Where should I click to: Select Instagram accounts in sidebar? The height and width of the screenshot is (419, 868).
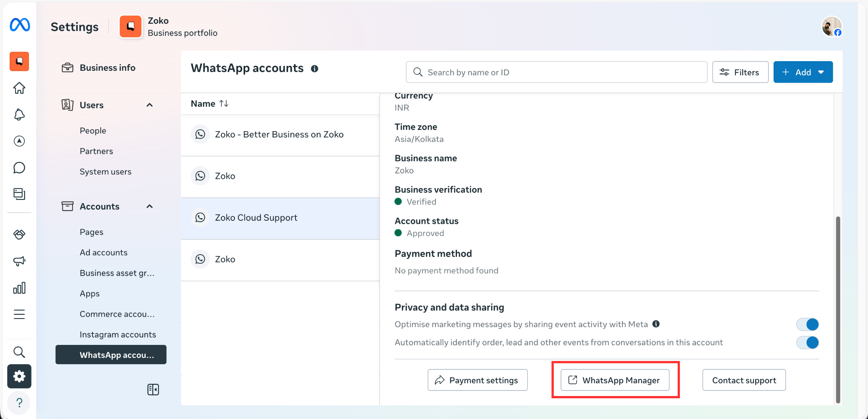[118, 335]
